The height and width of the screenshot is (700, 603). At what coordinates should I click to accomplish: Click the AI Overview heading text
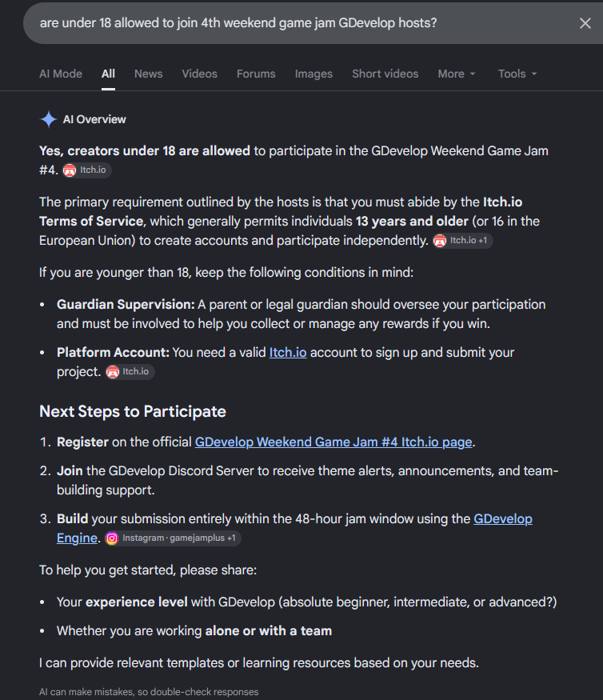point(94,119)
